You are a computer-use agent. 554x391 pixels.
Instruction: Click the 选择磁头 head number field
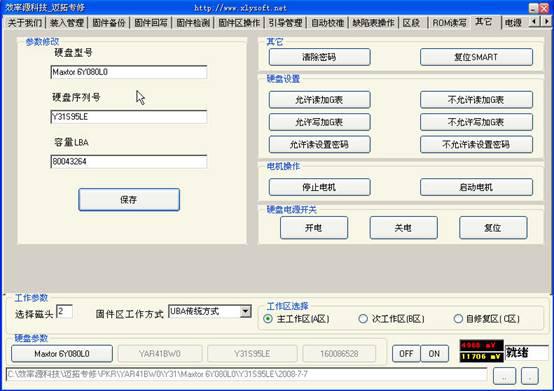tap(64, 312)
